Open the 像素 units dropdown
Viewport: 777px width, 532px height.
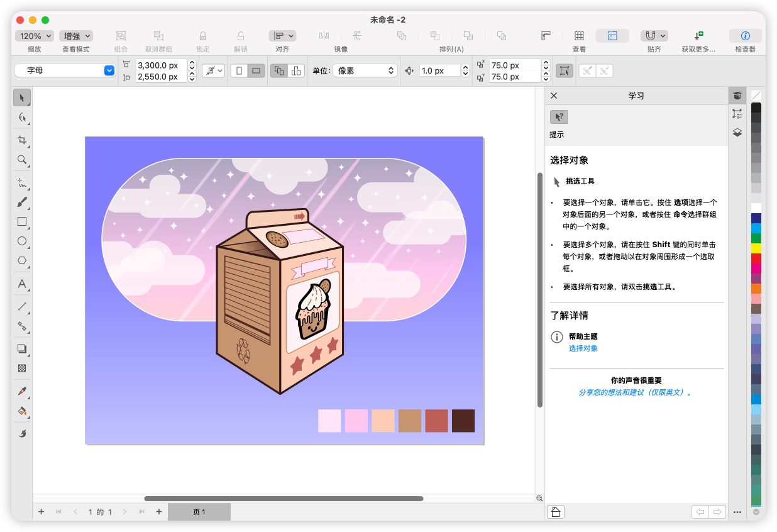(365, 71)
